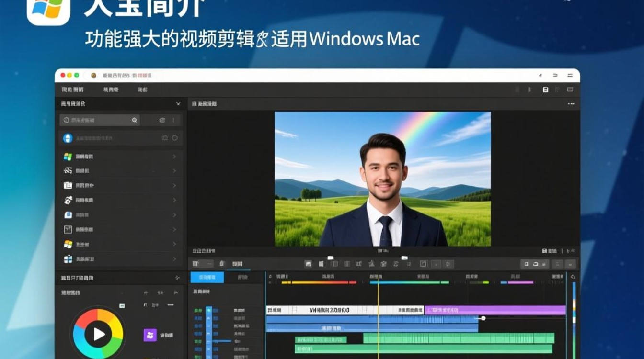Image resolution: width=644 pixels, height=359 pixels.
Task: Click the purple square icon beside the color wheel
Action: [x=150, y=335]
